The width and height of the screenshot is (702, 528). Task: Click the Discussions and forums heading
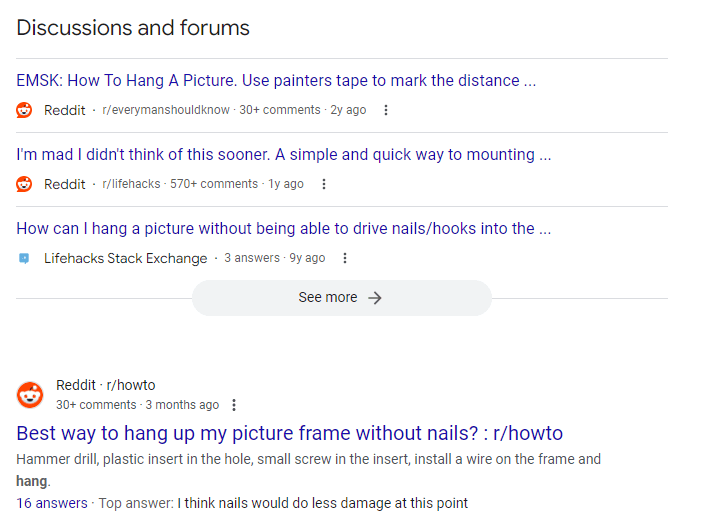coord(133,28)
